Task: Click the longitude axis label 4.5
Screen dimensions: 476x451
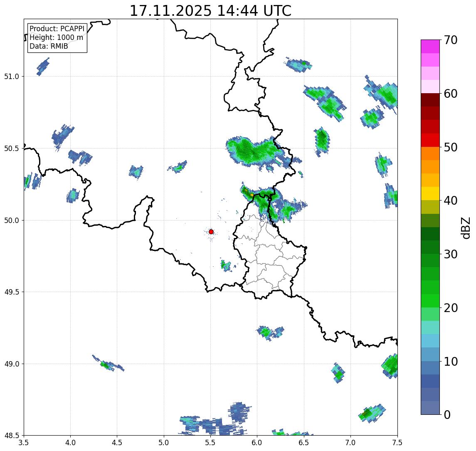Action: click(x=117, y=443)
